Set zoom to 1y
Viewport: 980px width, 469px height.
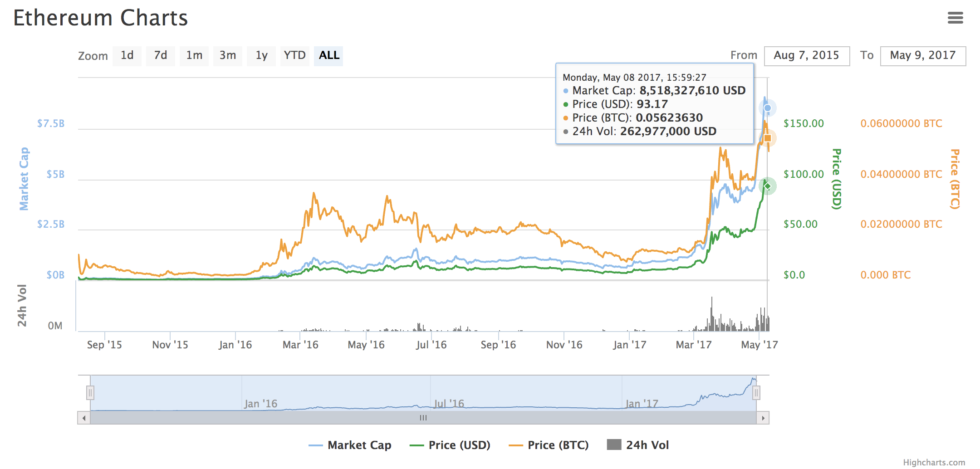coord(261,56)
